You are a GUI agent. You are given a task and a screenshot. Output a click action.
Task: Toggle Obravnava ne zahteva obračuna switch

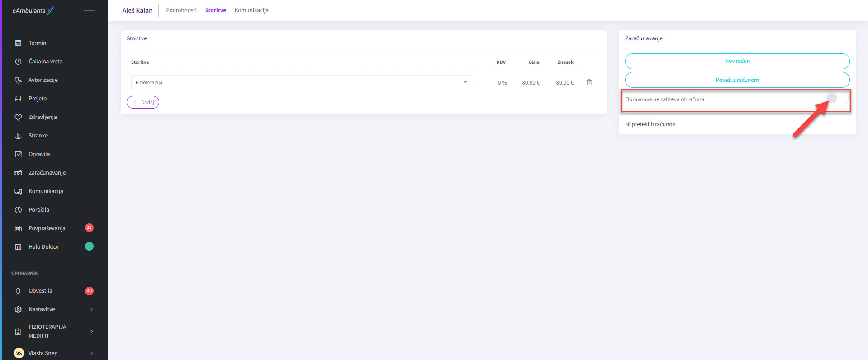pos(836,99)
